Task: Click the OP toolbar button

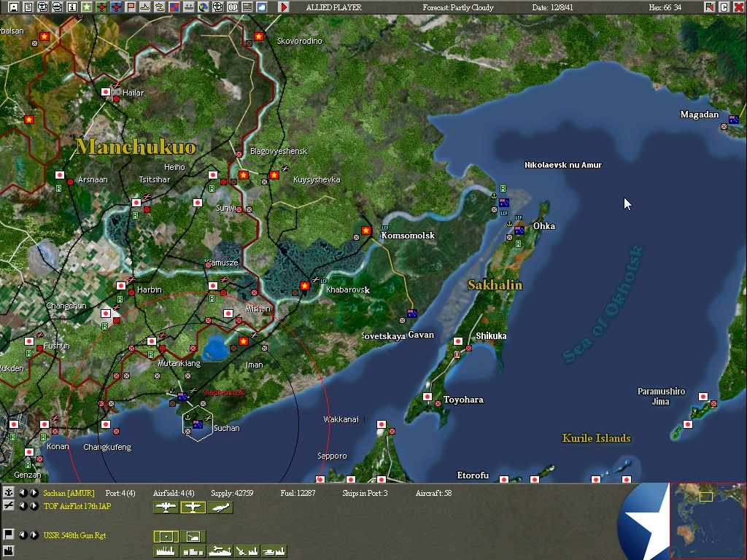Action: [233, 7]
